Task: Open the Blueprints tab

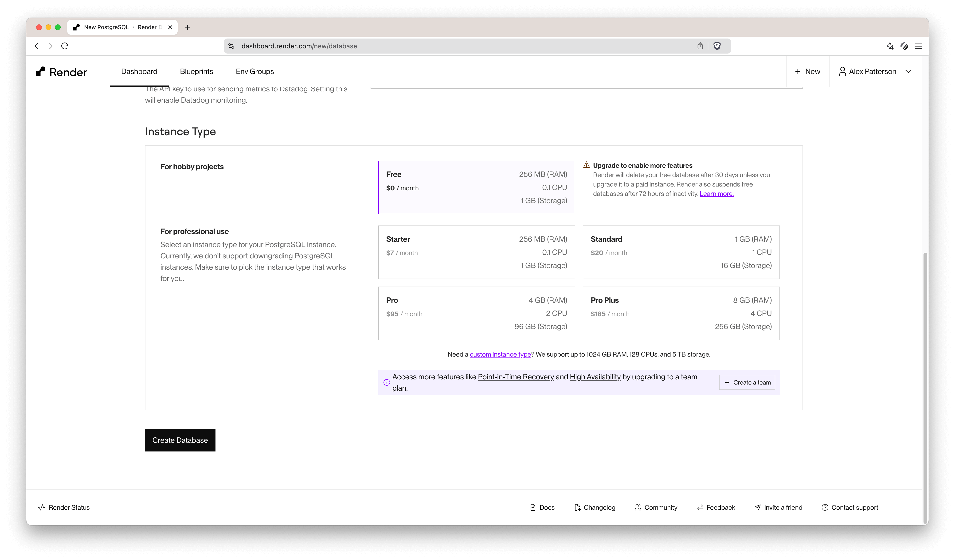Action: (196, 72)
